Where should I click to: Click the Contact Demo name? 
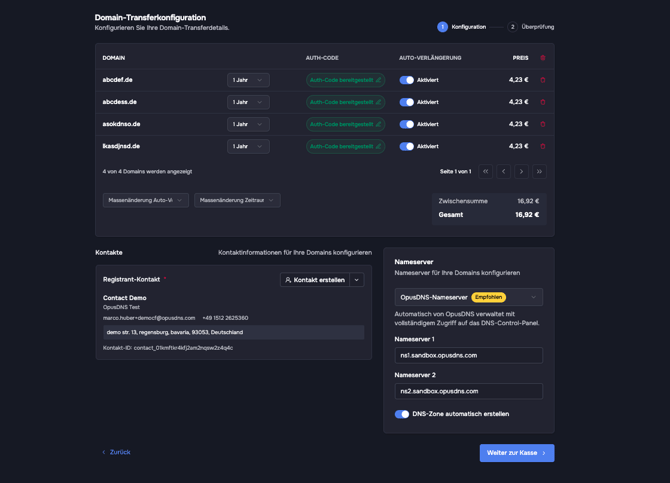pyautogui.click(x=125, y=298)
